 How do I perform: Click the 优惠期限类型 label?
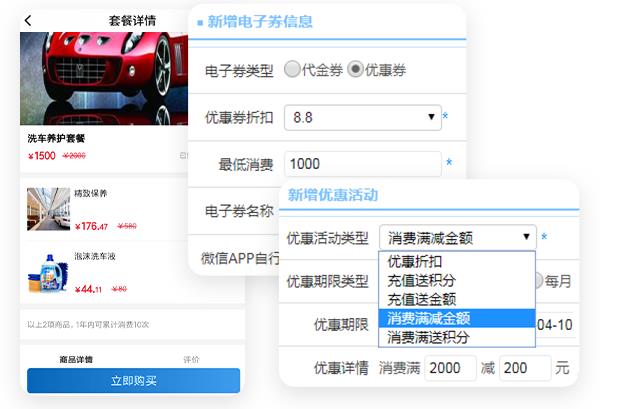click(328, 282)
